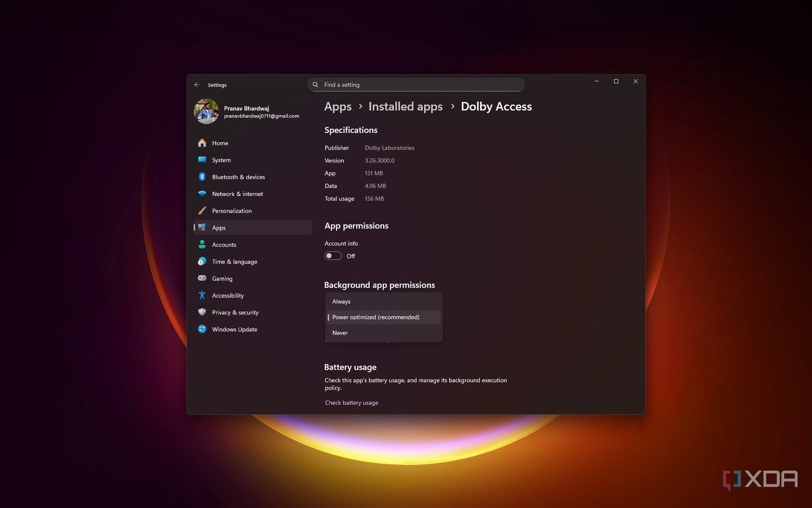Choose Power optimized (recommended) option
This screenshot has width=812, height=508.
click(x=384, y=317)
